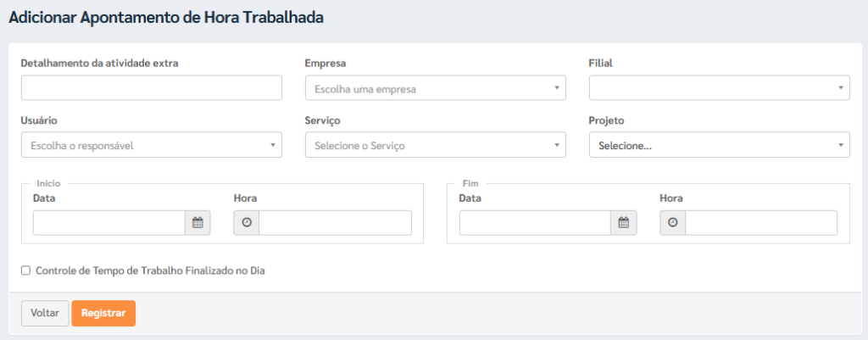This screenshot has height=340, width=868.
Task: Click the Fim Hora input field
Action: pos(761,223)
